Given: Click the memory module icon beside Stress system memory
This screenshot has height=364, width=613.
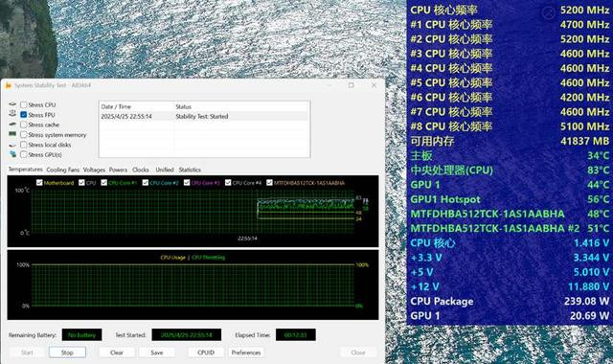Looking at the screenshot, I should tap(12, 134).
